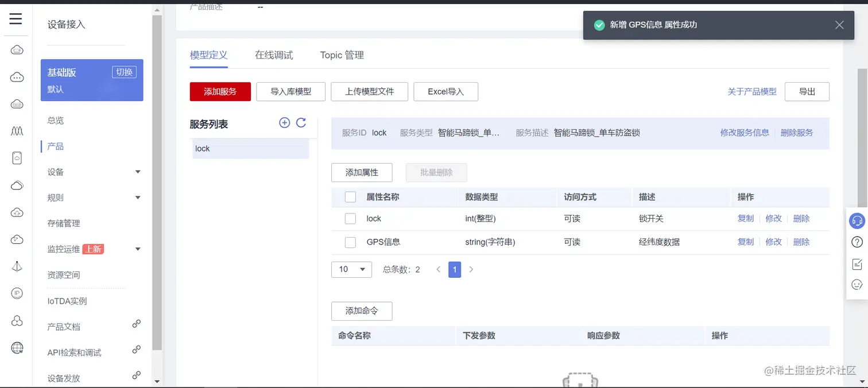Viewport: 868px width, 388px height.
Task: Open 总览 in the sidebar
Action: [56, 121]
